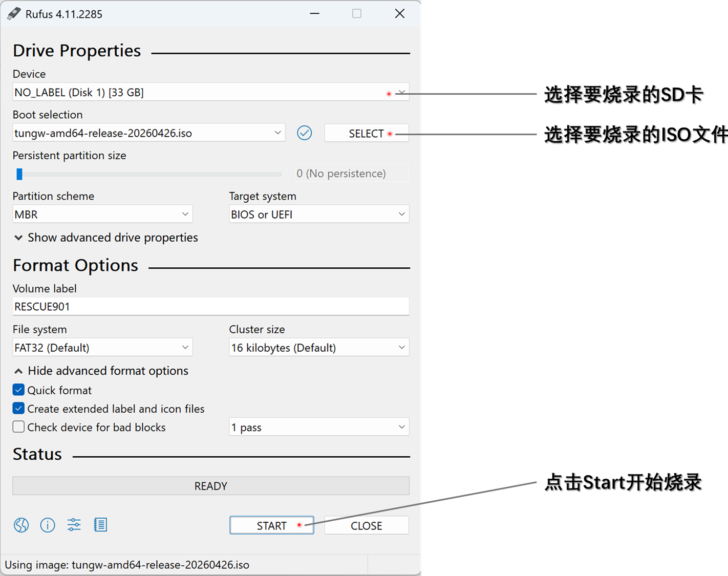Click the Volume label input field
728x576 pixels.
pos(211,307)
